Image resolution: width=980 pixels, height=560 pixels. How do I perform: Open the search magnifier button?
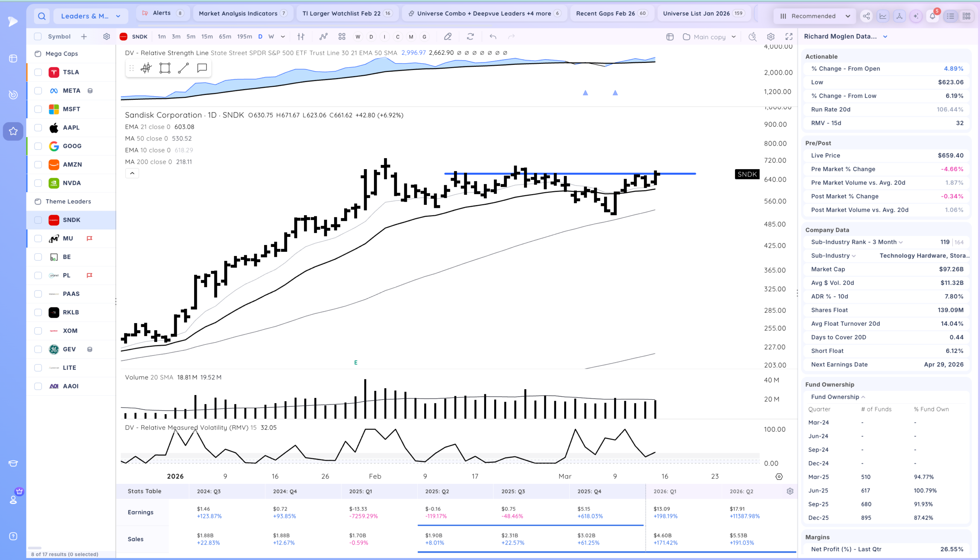pyautogui.click(x=42, y=16)
